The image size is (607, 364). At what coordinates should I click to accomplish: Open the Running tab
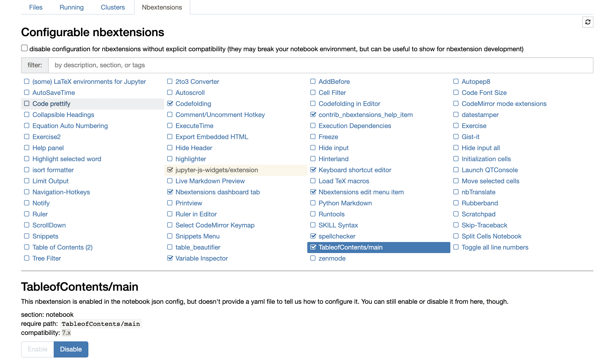(x=72, y=7)
